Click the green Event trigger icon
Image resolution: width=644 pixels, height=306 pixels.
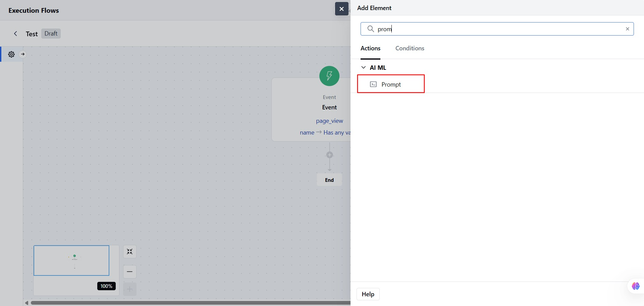(x=329, y=76)
